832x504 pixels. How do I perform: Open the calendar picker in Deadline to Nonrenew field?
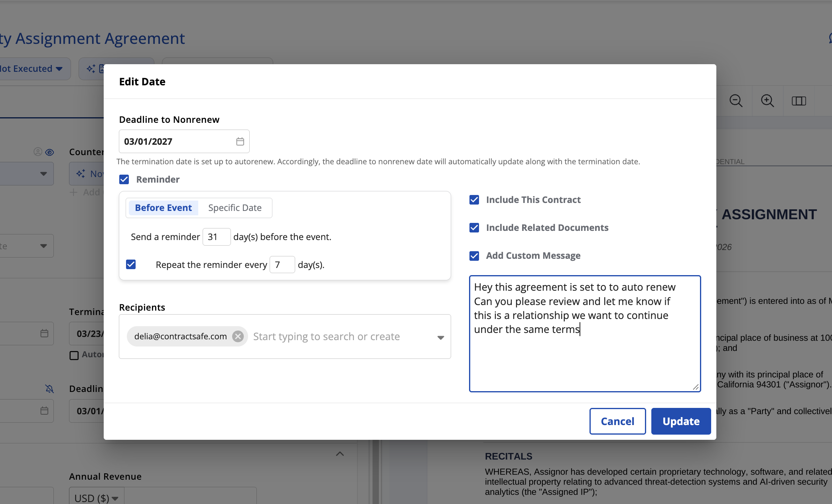(240, 142)
